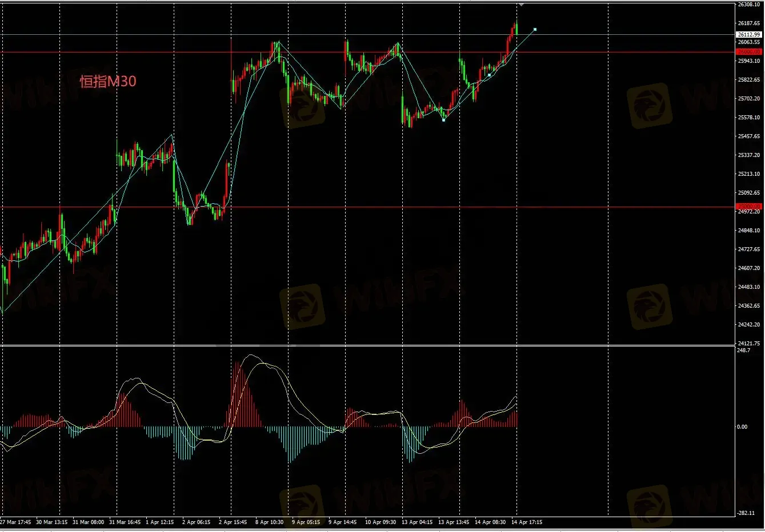The height and width of the screenshot is (532, 765).
Task: Click the 26308.10 price scale label
Action: [749, 5]
